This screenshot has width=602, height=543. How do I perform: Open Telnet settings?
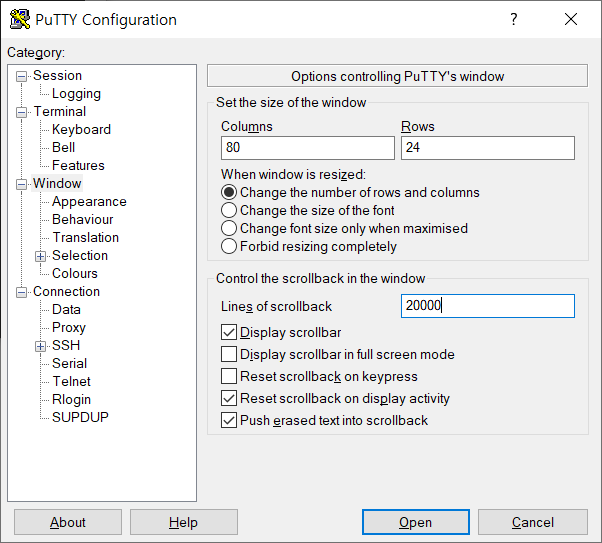click(71, 381)
